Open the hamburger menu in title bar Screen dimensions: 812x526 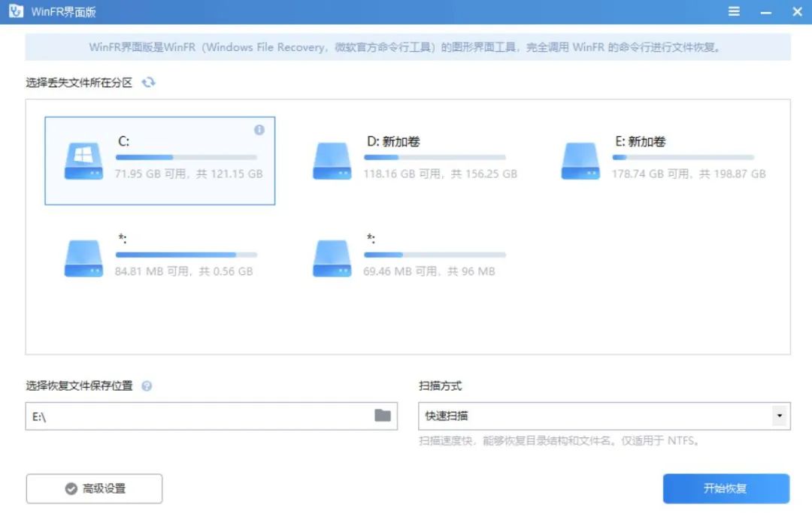click(x=734, y=11)
